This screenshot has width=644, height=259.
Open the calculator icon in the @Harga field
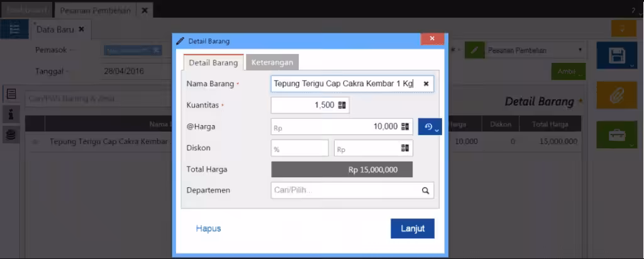point(405,127)
